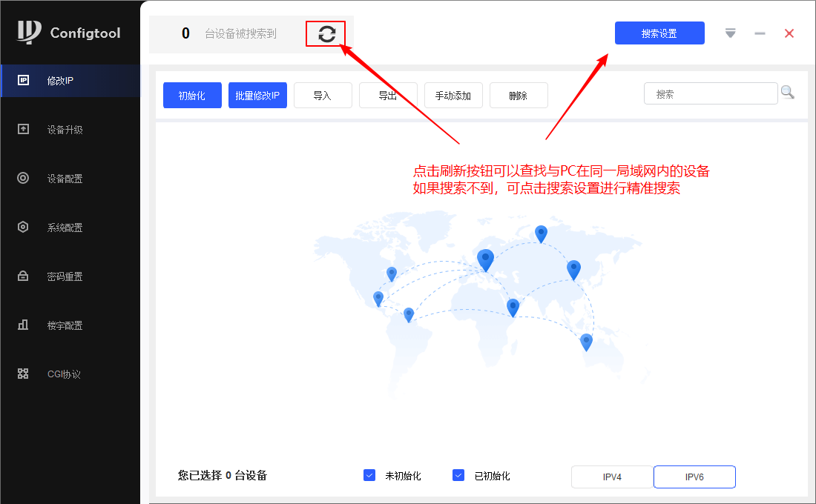Click the 删除 delete button

(x=519, y=95)
